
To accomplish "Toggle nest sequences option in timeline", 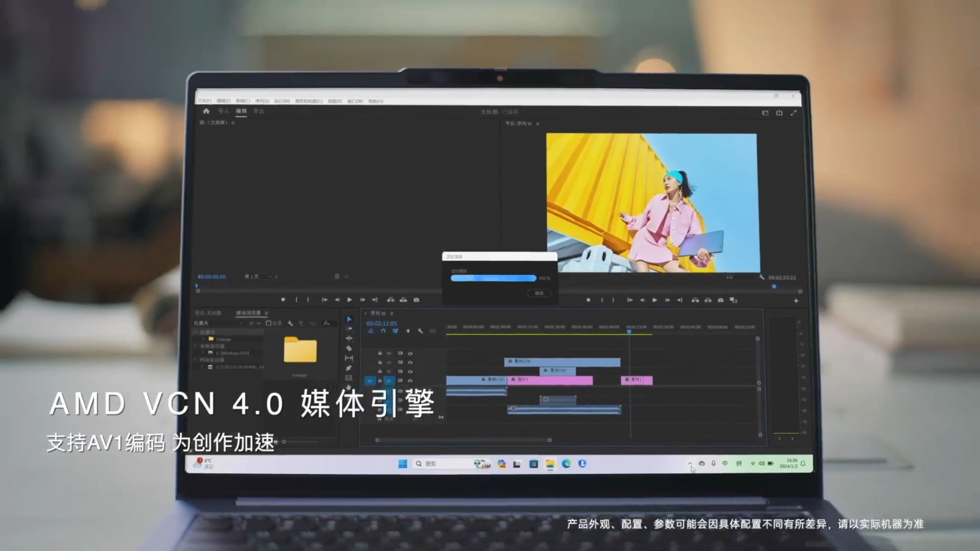I will pyautogui.click(x=371, y=331).
